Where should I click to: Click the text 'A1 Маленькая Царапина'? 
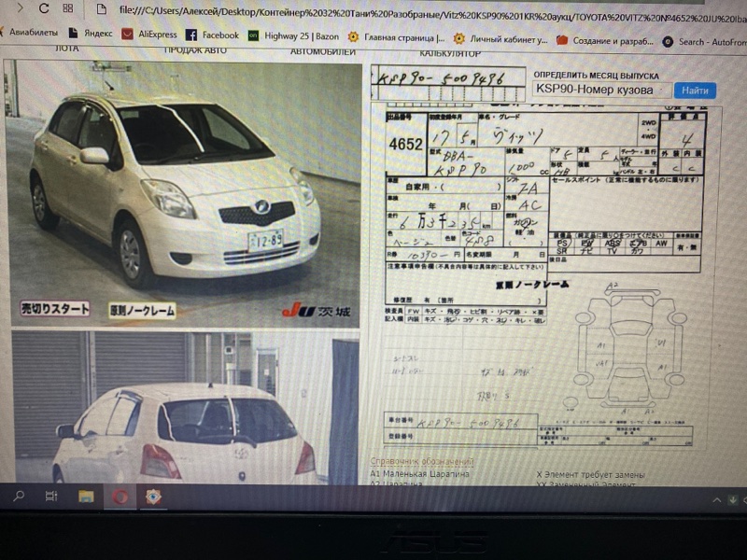click(419, 474)
